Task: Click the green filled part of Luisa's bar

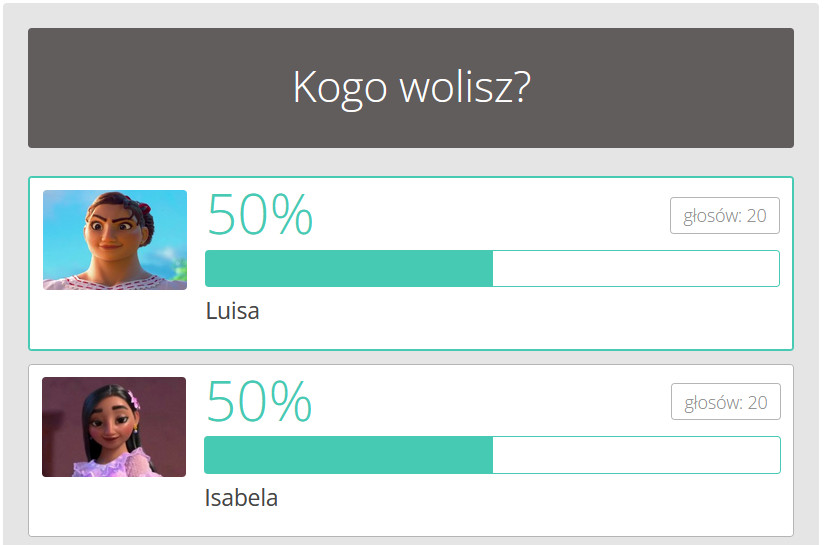Action: tap(348, 269)
